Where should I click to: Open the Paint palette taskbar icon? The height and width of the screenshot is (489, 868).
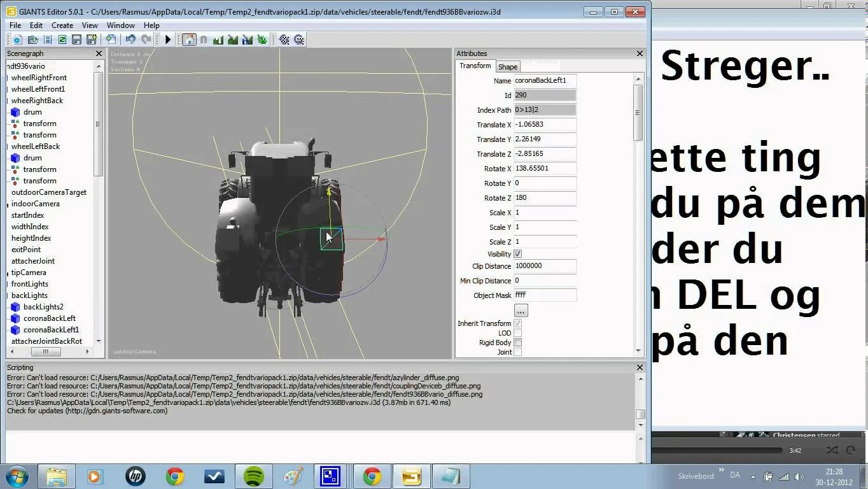pyautogui.click(x=293, y=476)
